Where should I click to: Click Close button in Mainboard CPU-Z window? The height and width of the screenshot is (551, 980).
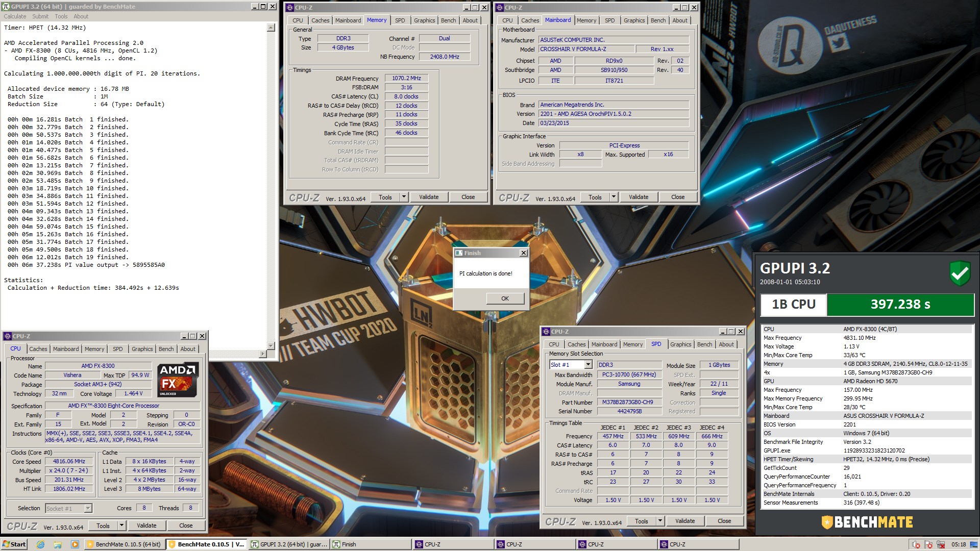click(x=678, y=197)
